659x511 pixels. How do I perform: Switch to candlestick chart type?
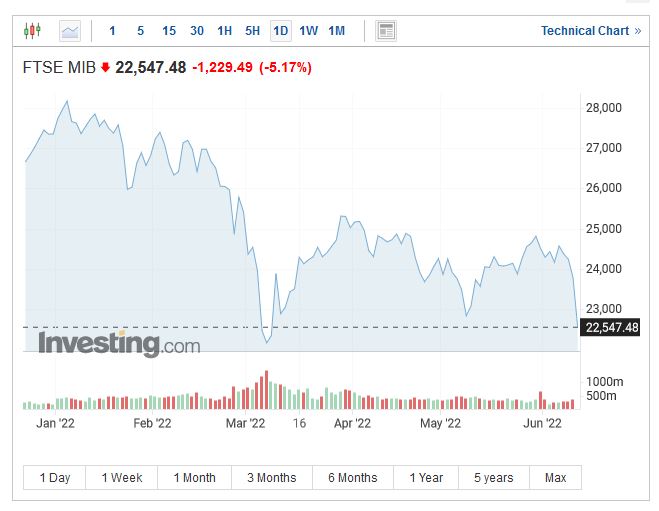pyautogui.click(x=32, y=31)
